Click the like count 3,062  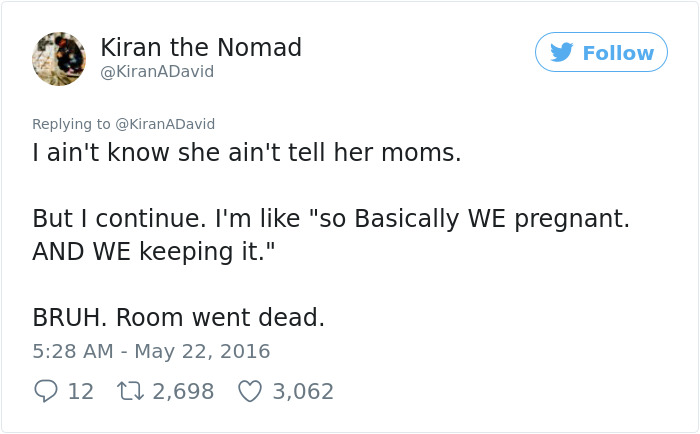pyautogui.click(x=303, y=391)
